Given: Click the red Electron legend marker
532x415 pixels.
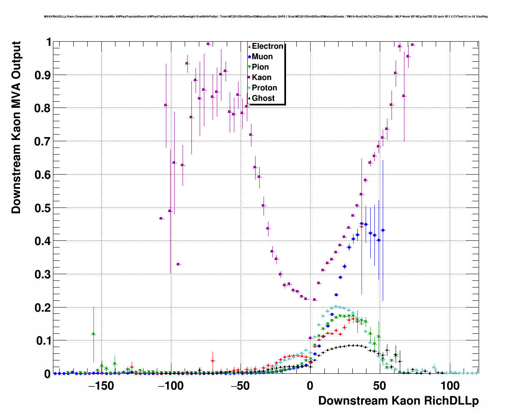Looking at the screenshot, I should click(x=249, y=46).
